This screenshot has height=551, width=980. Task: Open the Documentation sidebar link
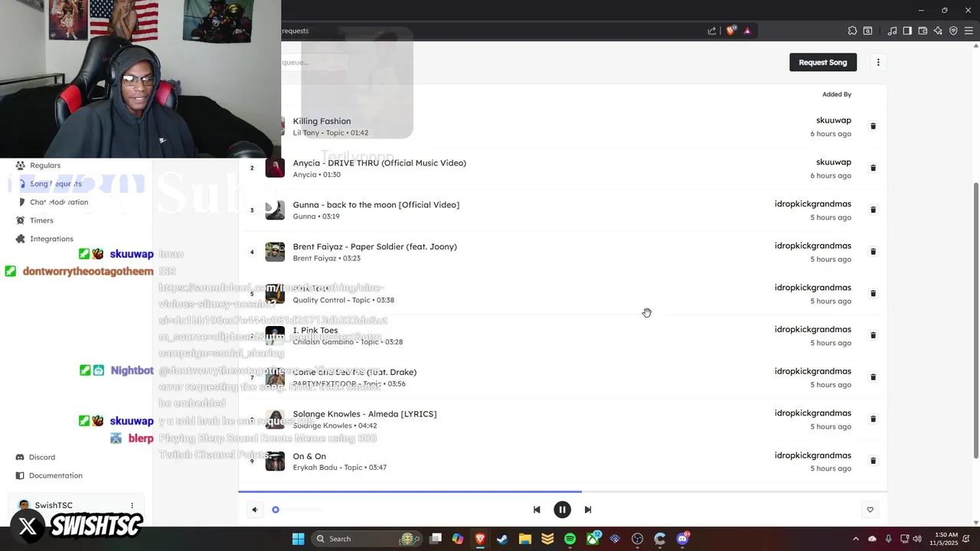point(56,475)
